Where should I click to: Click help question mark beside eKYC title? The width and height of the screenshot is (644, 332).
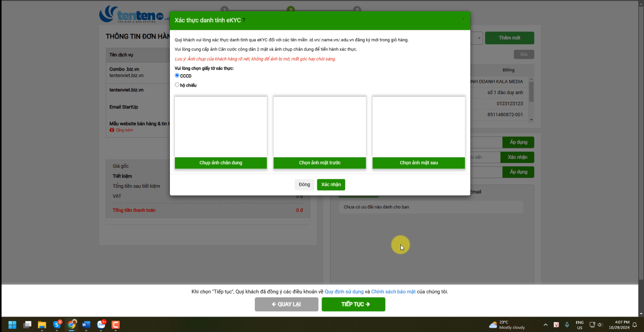tap(244, 20)
